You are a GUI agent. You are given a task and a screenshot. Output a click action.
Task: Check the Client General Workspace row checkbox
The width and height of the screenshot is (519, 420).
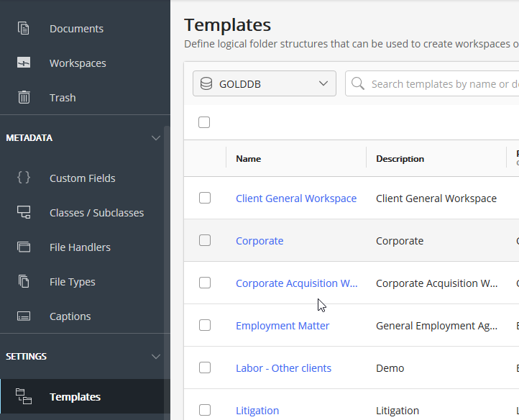coord(205,198)
